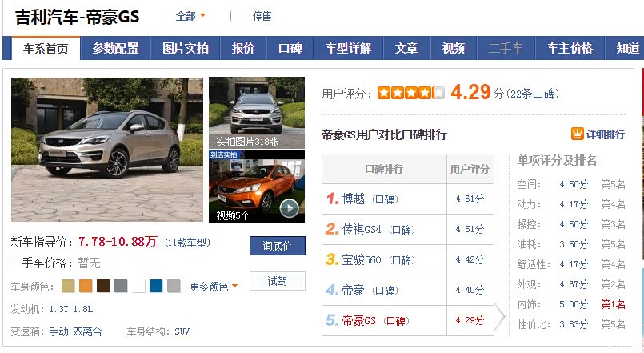Screen dimensions: 644x353
Task: Select the dark brown body color swatch
Action: [103, 286]
